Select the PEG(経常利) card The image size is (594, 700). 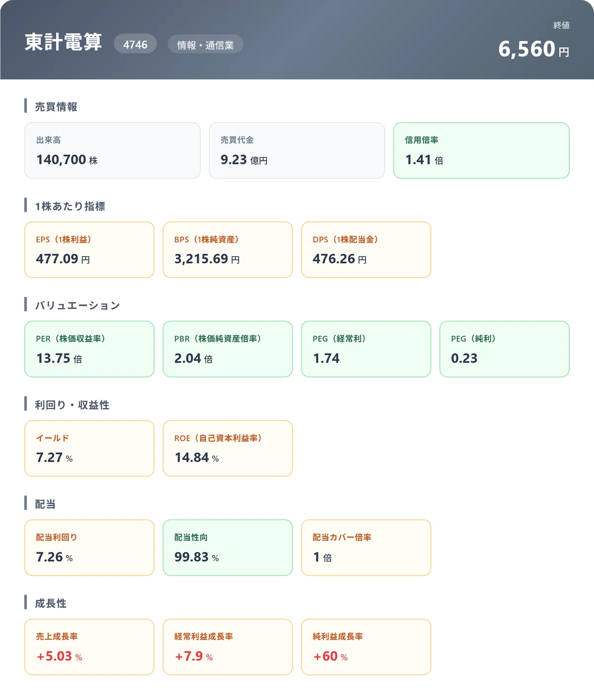click(x=366, y=349)
